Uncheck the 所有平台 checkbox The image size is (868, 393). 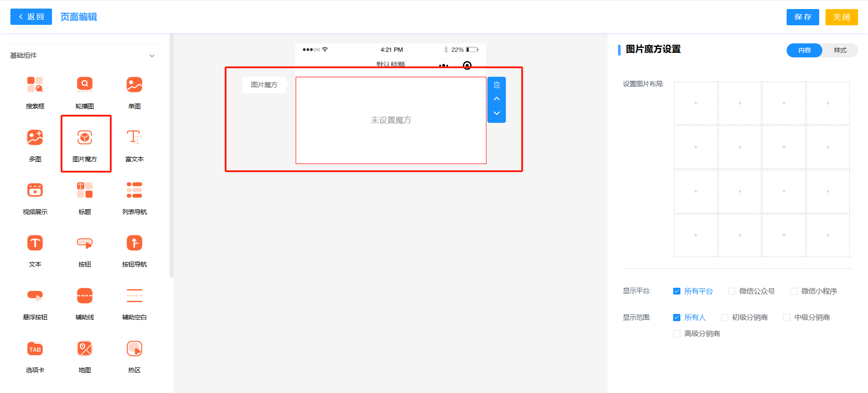click(677, 291)
